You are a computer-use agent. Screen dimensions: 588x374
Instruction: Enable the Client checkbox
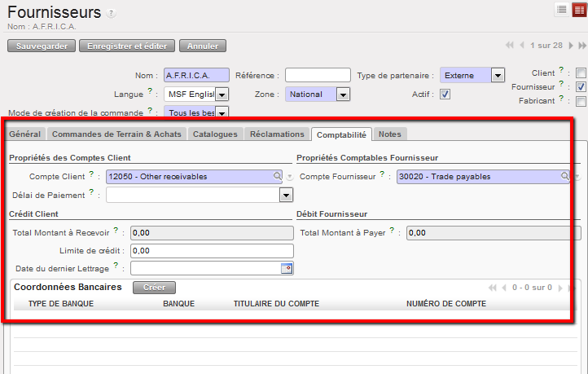581,73
